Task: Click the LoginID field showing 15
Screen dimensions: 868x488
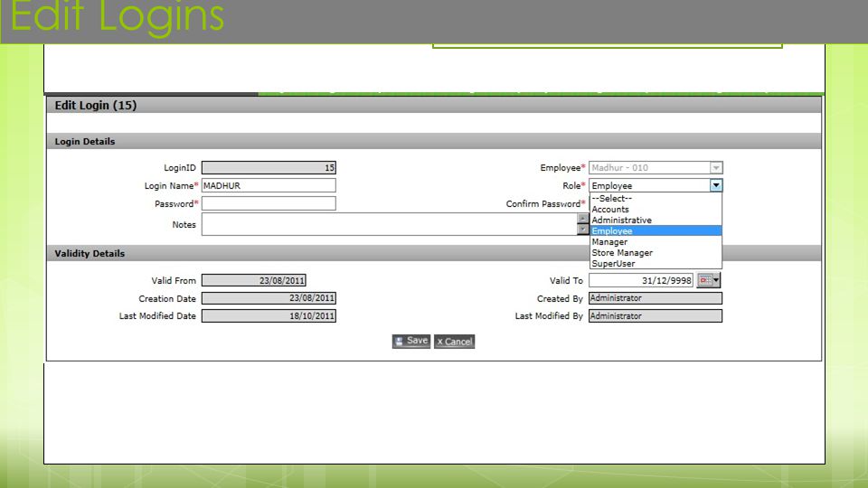Action: tap(269, 168)
